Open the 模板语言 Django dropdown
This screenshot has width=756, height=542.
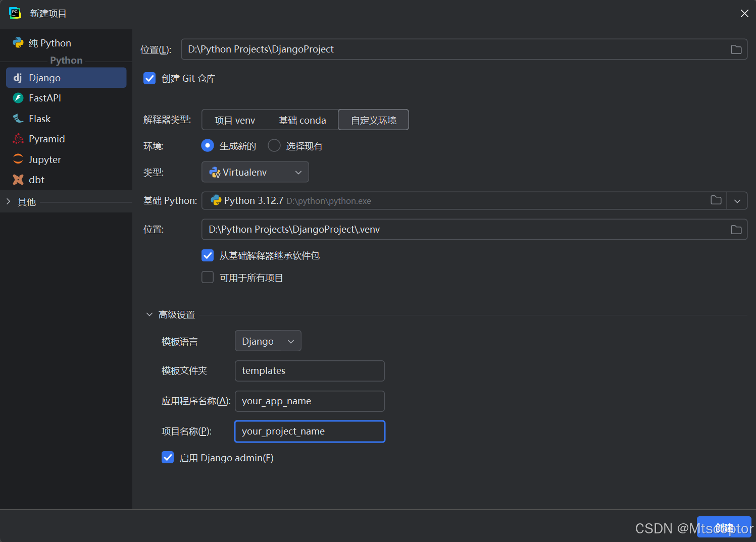[x=268, y=341]
